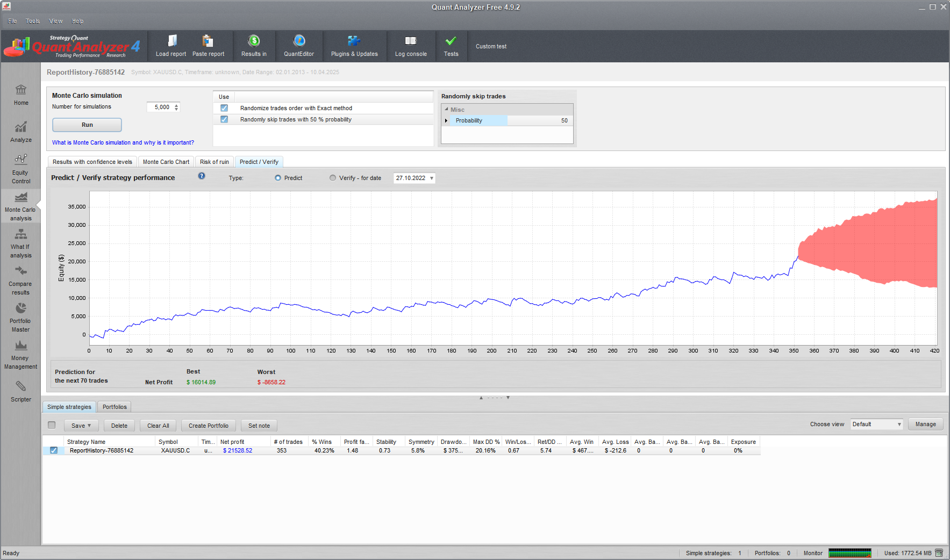Switch to the Risk of ruin tab
The image size is (950, 560).
214,162
